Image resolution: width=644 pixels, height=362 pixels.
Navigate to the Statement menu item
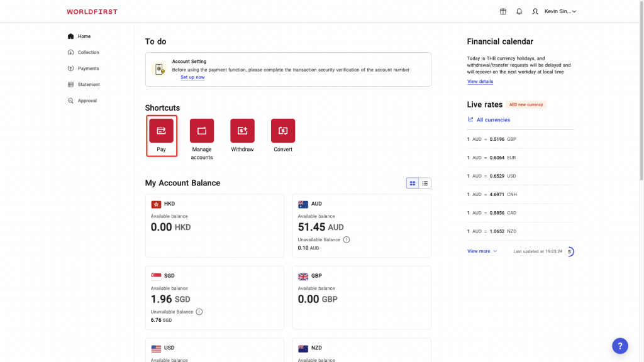tap(87, 84)
